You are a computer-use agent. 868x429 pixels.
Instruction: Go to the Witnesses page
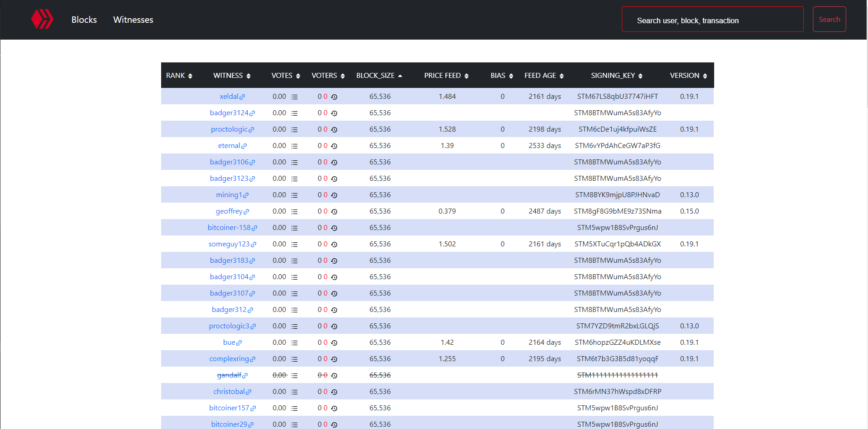click(133, 20)
